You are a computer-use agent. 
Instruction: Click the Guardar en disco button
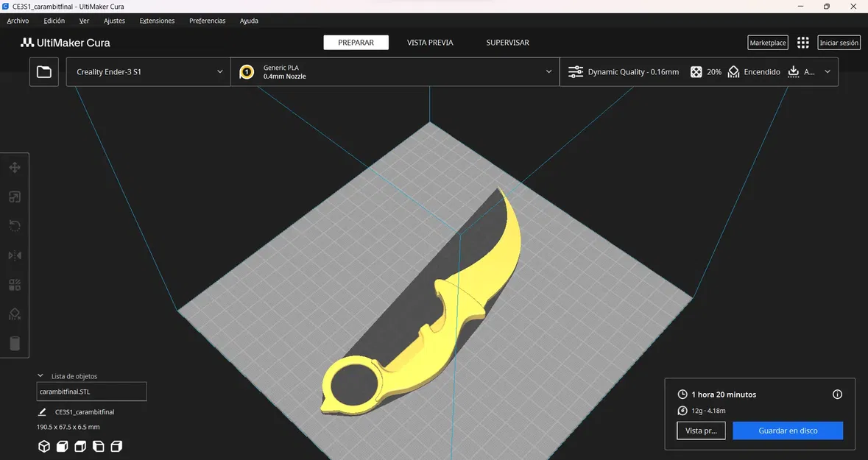788,430
